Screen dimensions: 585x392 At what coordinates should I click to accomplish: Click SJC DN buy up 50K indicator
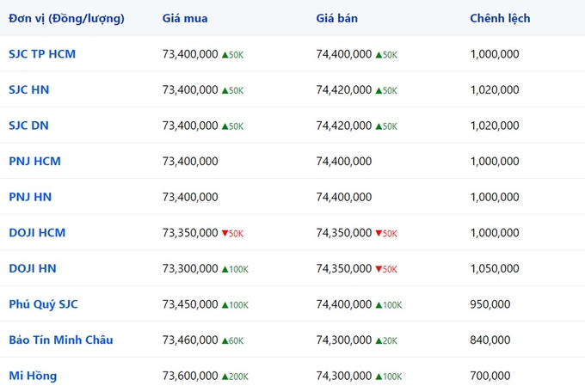(x=232, y=126)
